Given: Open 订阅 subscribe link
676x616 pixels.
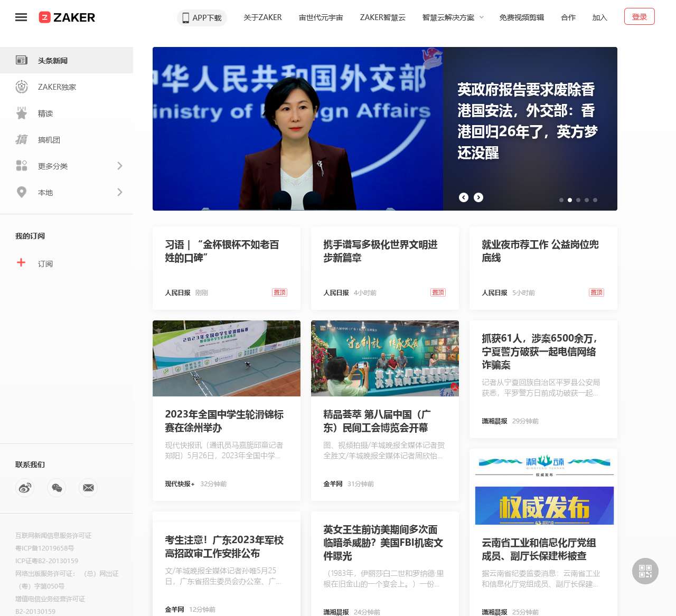Looking at the screenshot, I should point(45,264).
